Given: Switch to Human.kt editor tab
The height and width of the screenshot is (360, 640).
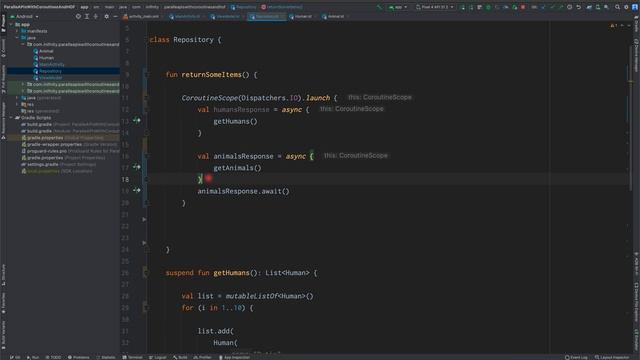Looking at the screenshot, I should (x=301, y=17).
